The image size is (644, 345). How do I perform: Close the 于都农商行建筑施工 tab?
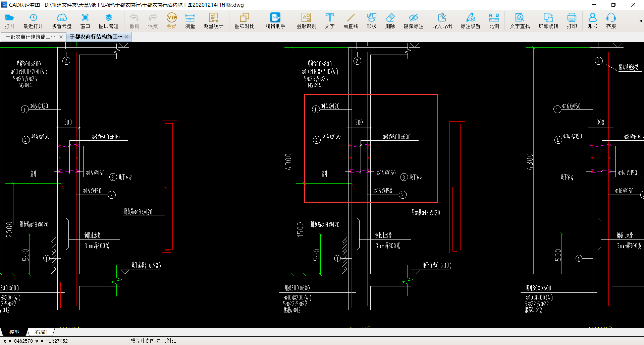61,37
